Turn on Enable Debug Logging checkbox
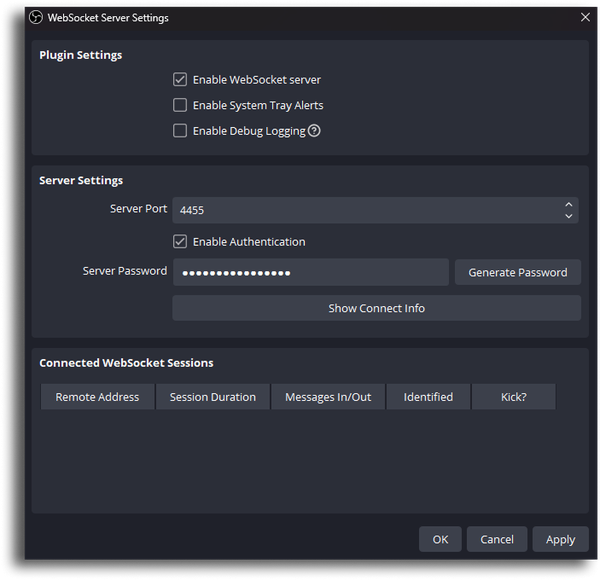The height and width of the screenshot is (580, 600). pyautogui.click(x=180, y=130)
